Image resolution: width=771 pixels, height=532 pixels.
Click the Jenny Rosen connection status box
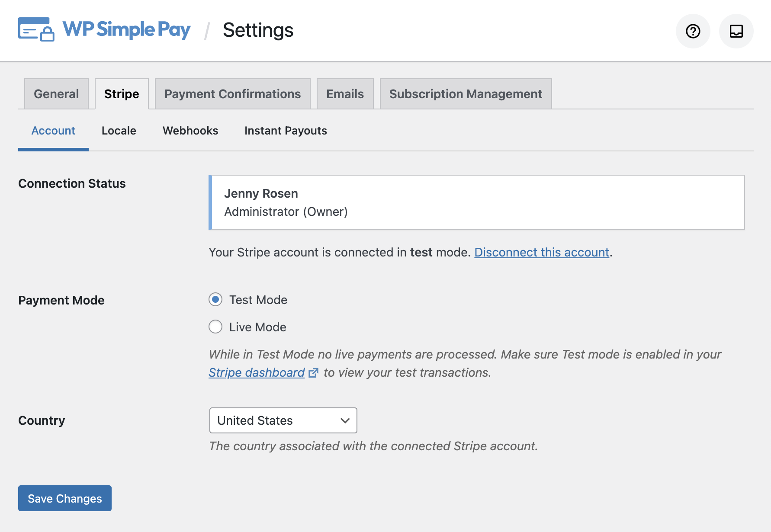[x=476, y=202]
